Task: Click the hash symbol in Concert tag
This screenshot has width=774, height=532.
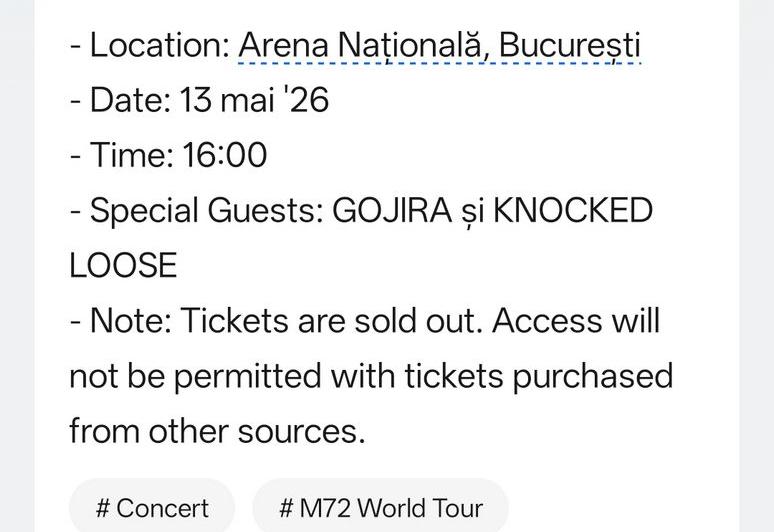Action: click(103, 508)
